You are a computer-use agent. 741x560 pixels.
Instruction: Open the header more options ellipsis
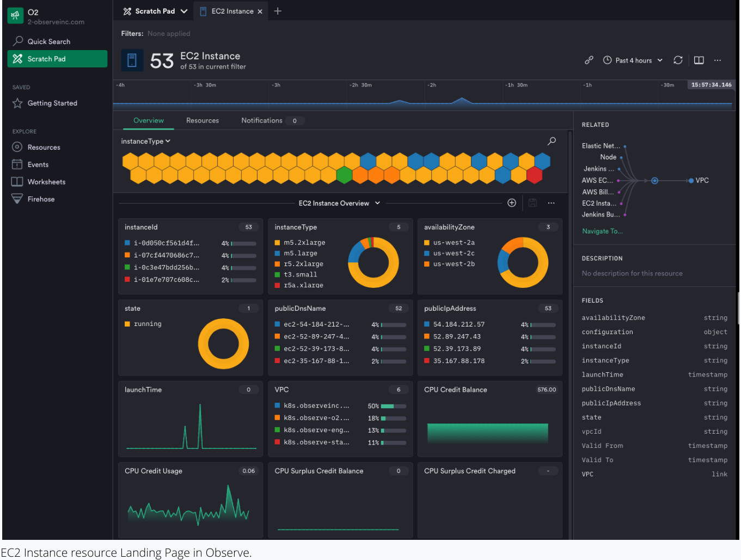(x=718, y=60)
